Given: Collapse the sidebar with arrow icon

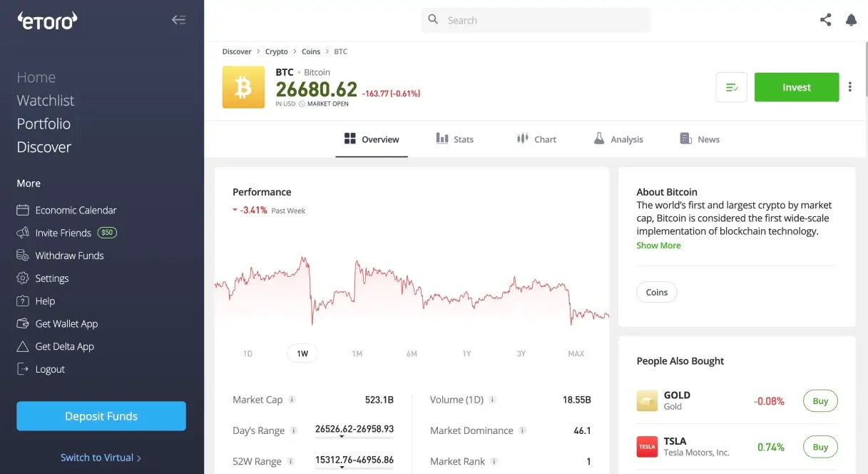Looking at the screenshot, I should point(178,20).
